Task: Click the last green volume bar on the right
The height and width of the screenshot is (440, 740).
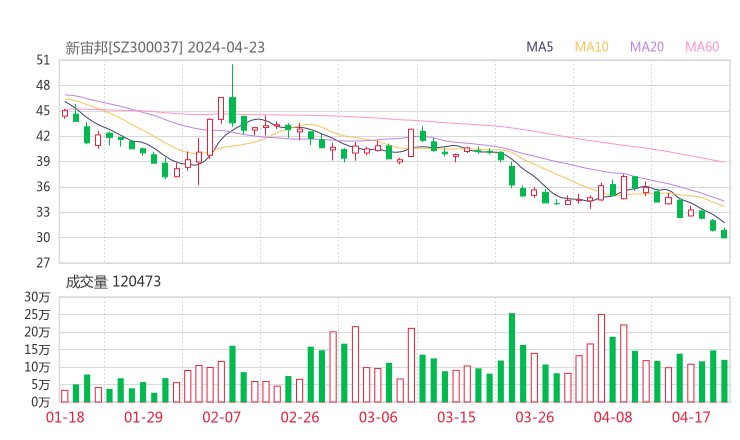Action: click(724, 381)
